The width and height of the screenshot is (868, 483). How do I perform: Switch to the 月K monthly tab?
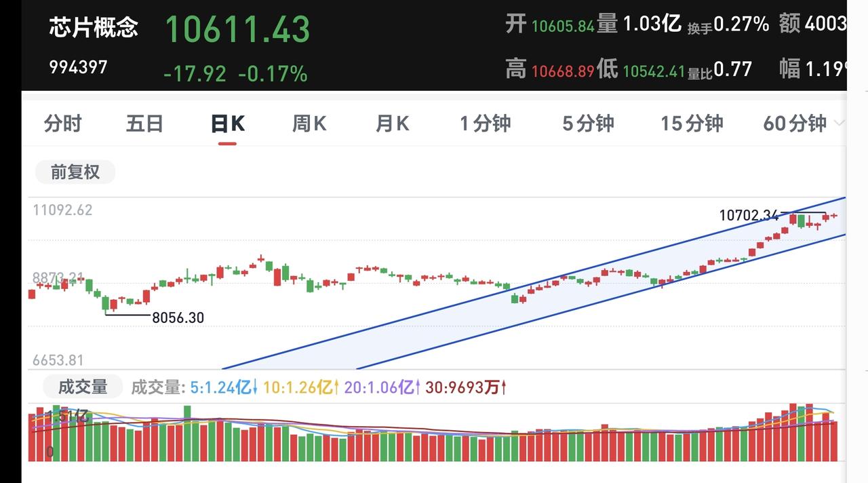[x=393, y=123]
